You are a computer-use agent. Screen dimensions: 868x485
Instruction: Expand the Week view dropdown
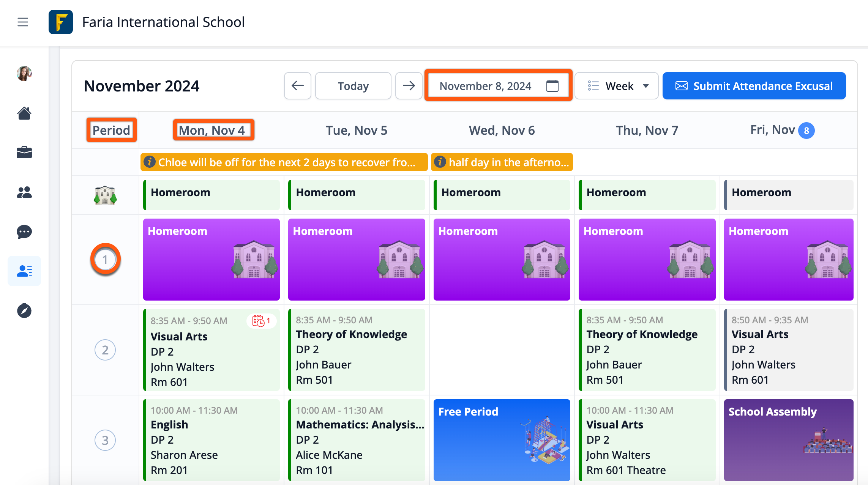617,86
